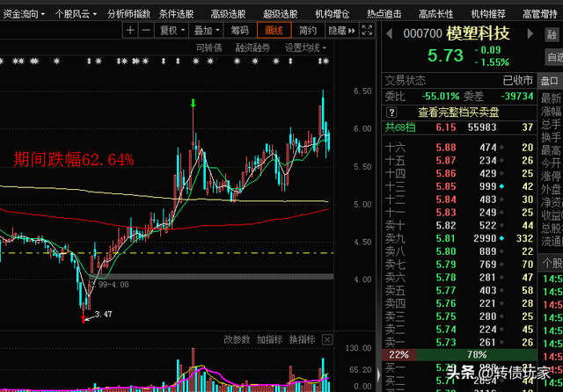Select the 卖十 5.82 sell order row
Image resolution: width=563 pixels, height=392 pixels.
(459, 226)
